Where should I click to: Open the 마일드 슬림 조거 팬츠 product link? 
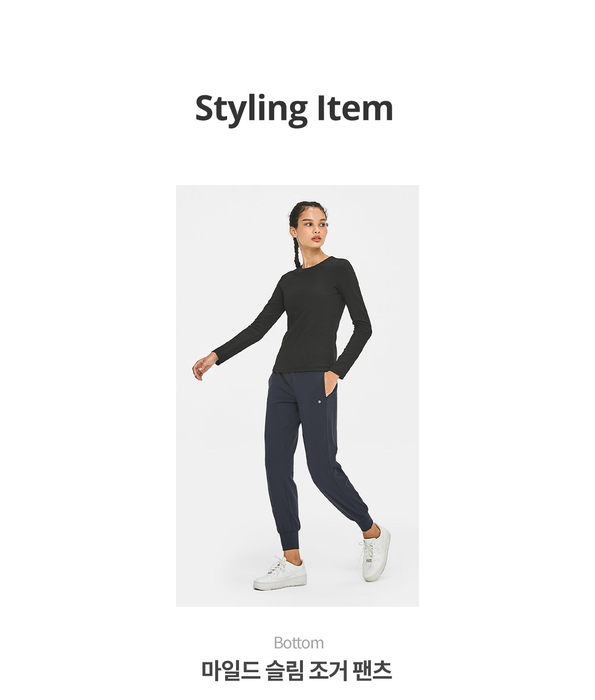tap(297, 670)
